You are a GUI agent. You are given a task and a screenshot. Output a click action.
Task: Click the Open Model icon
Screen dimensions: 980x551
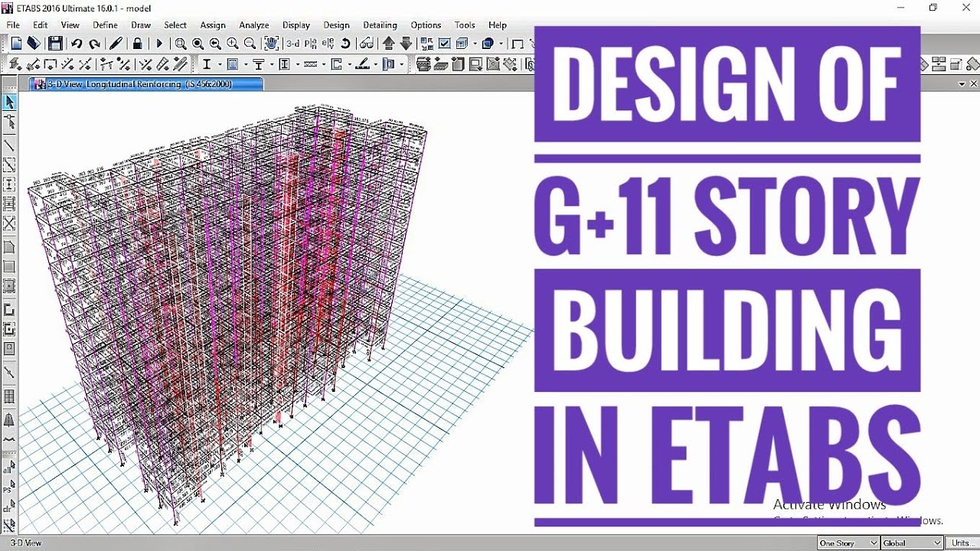[34, 44]
